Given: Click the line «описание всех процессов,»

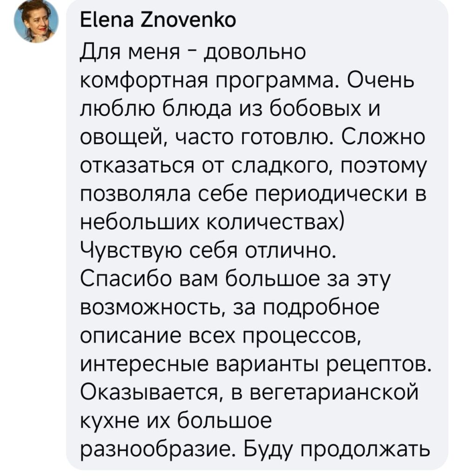Looking at the screenshot, I should [221, 336].
